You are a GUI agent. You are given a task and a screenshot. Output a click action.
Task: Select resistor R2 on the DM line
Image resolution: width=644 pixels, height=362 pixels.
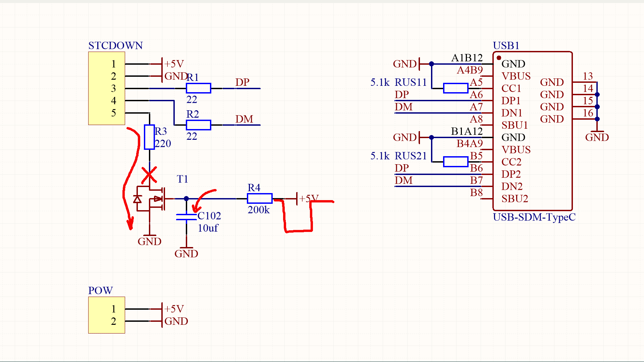pos(198,125)
